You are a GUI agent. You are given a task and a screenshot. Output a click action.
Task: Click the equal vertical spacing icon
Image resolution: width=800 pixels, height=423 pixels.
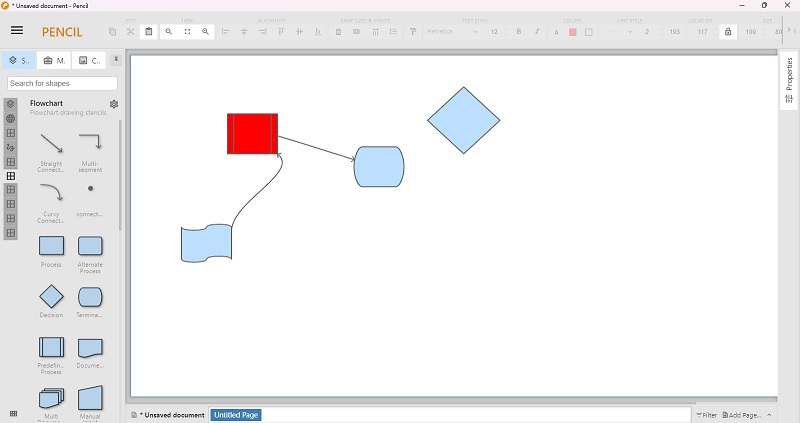(393, 32)
